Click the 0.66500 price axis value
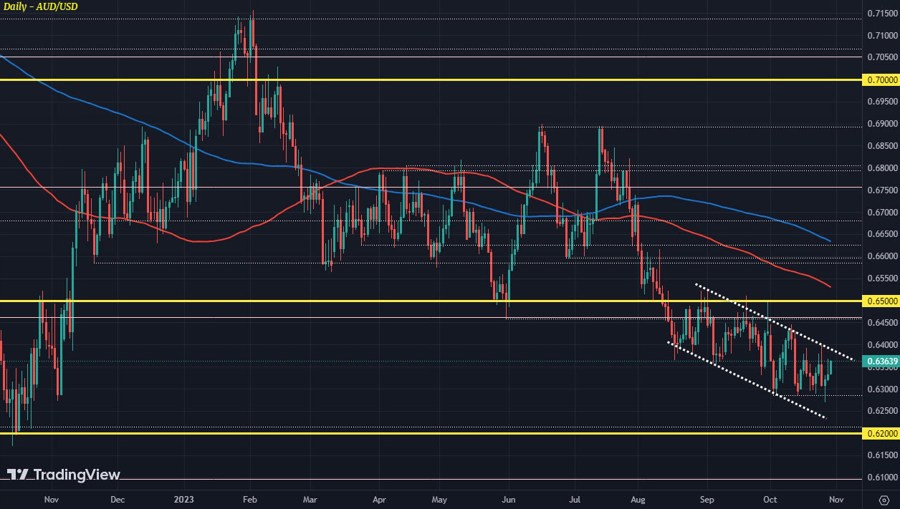This screenshot has width=900, height=509. tap(883, 234)
